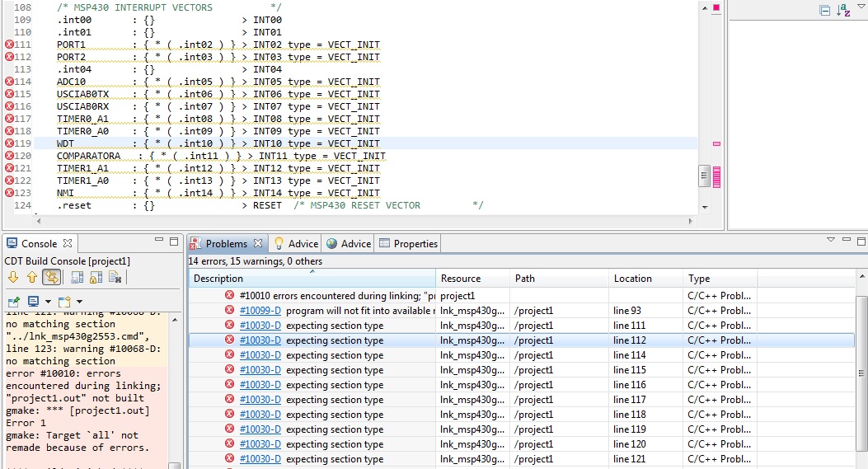Toggle Show Error in Editor button
The height and width of the screenshot is (469, 868).
(x=51, y=277)
